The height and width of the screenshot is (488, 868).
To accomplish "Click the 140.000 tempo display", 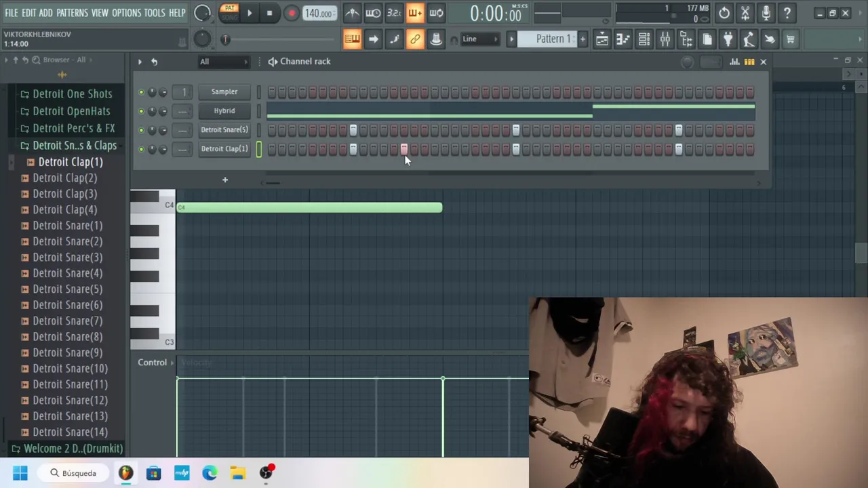I will (x=318, y=13).
